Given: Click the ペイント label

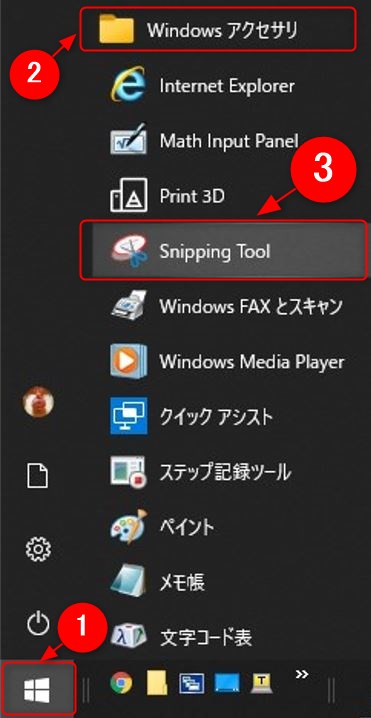Looking at the screenshot, I should click(x=186, y=528).
